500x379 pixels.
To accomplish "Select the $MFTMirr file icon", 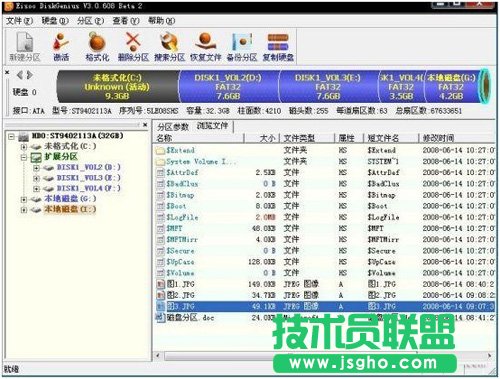I will click(161, 240).
